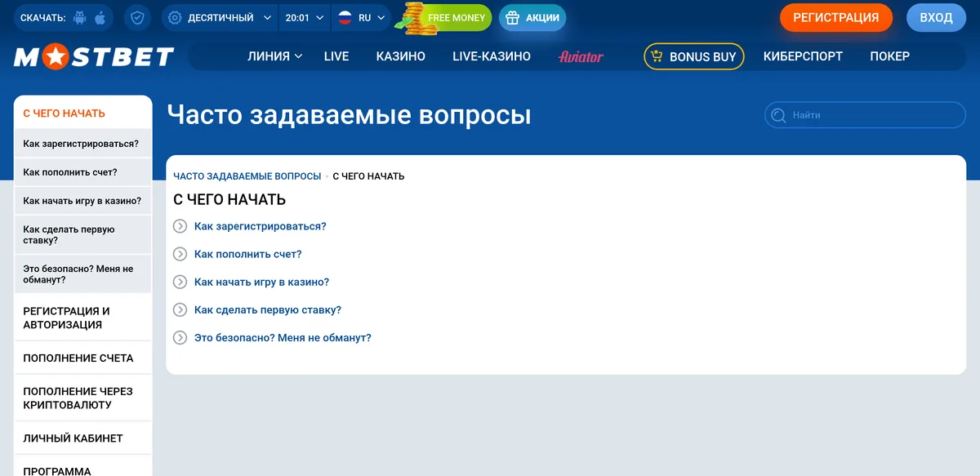Open main list question Как зарегистрироваться?
The height and width of the screenshot is (476, 980).
tap(261, 226)
